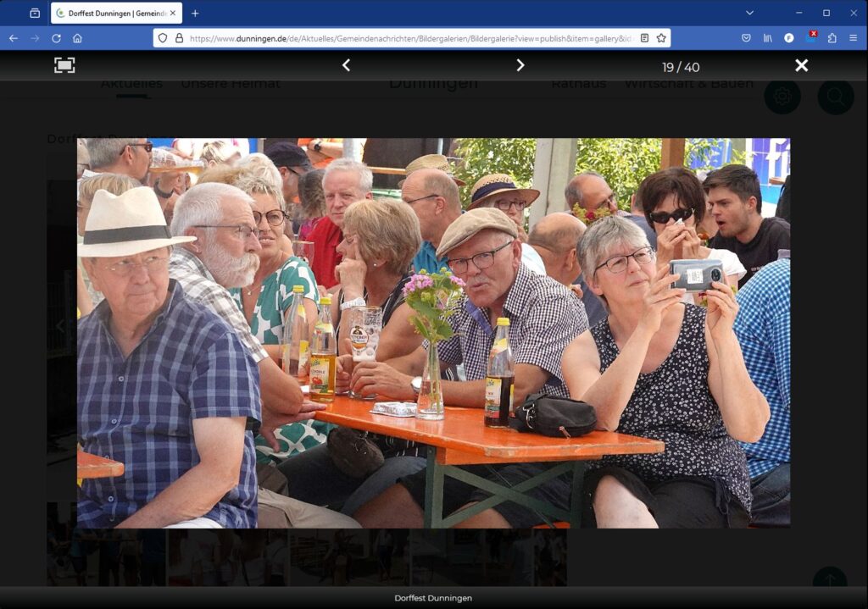Go back to previous page
The height and width of the screenshot is (609, 868).
pos(14,38)
